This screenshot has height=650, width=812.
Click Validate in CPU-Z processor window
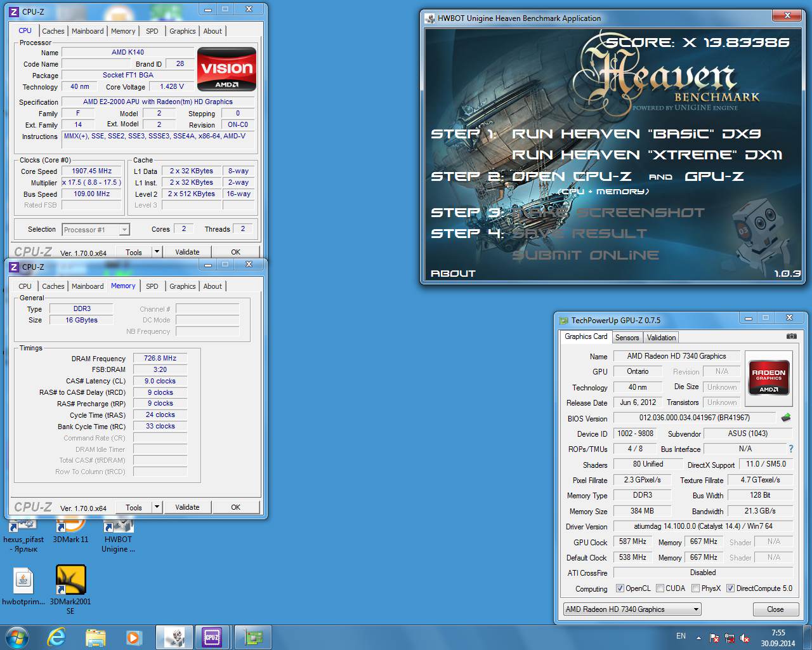click(x=187, y=252)
